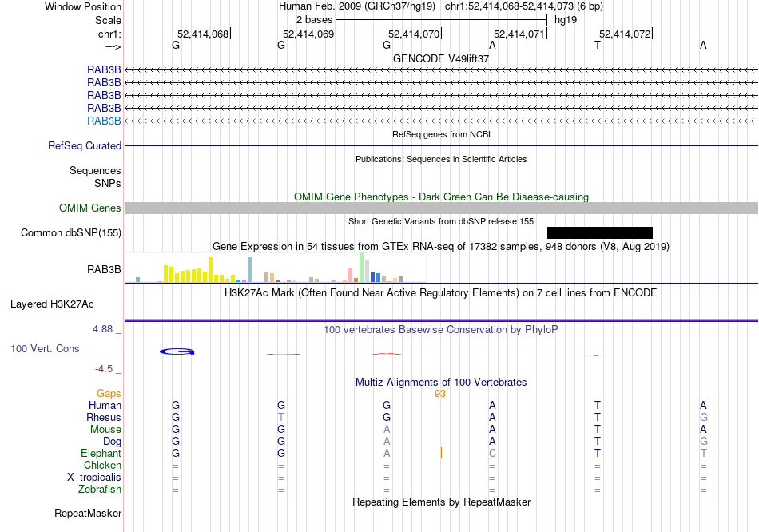Click the light-blue RAB3B transcript label
Image resolution: width=759 pixels, height=532 pixels.
pyautogui.click(x=104, y=121)
